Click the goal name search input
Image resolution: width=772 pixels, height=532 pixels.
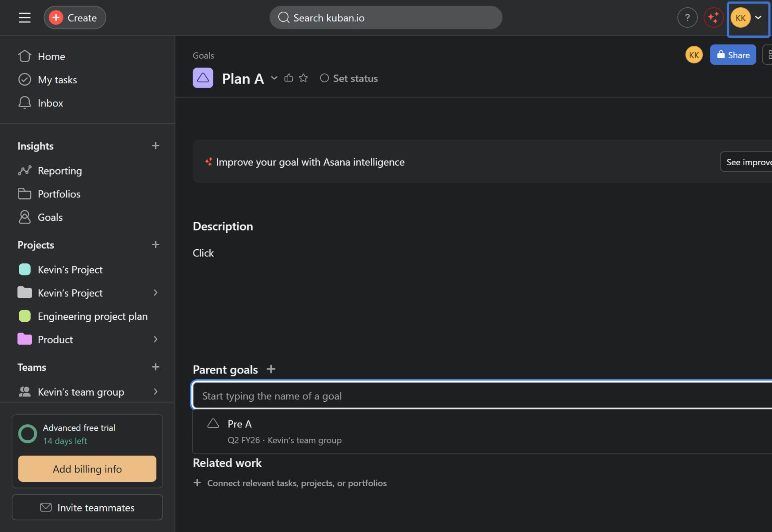pyautogui.click(x=482, y=396)
